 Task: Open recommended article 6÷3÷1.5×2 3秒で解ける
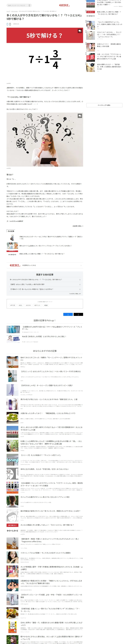47,525
